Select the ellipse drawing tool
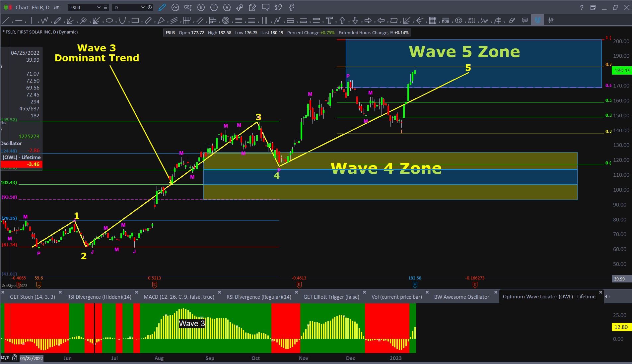This screenshot has height=364, width=632. [109, 21]
